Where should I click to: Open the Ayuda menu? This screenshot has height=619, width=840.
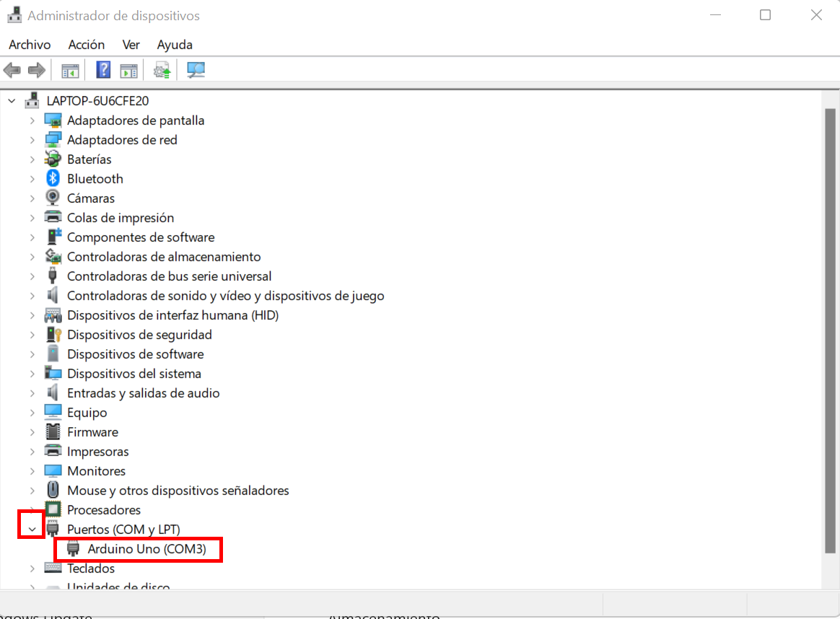pos(175,45)
